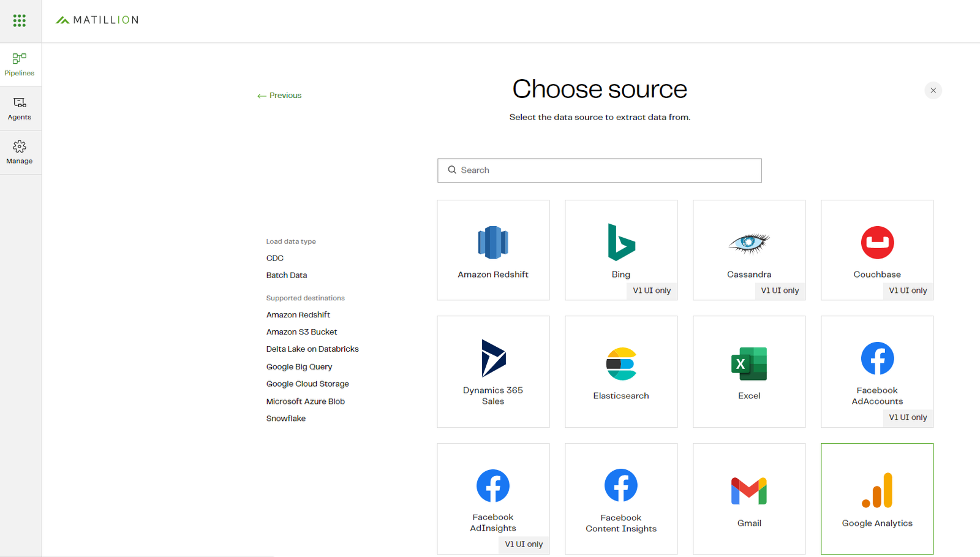Select the Facebook Content Insights icon
This screenshot has width=980, height=557.
click(x=621, y=486)
